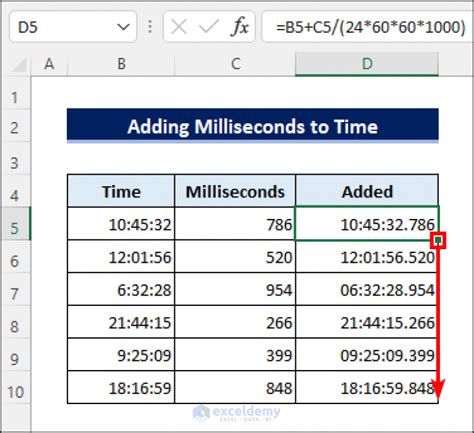Image resolution: width=474 pixels, height=433 pixels.
Task: Select cell with time 21:44:15
Action: [121, 322]
